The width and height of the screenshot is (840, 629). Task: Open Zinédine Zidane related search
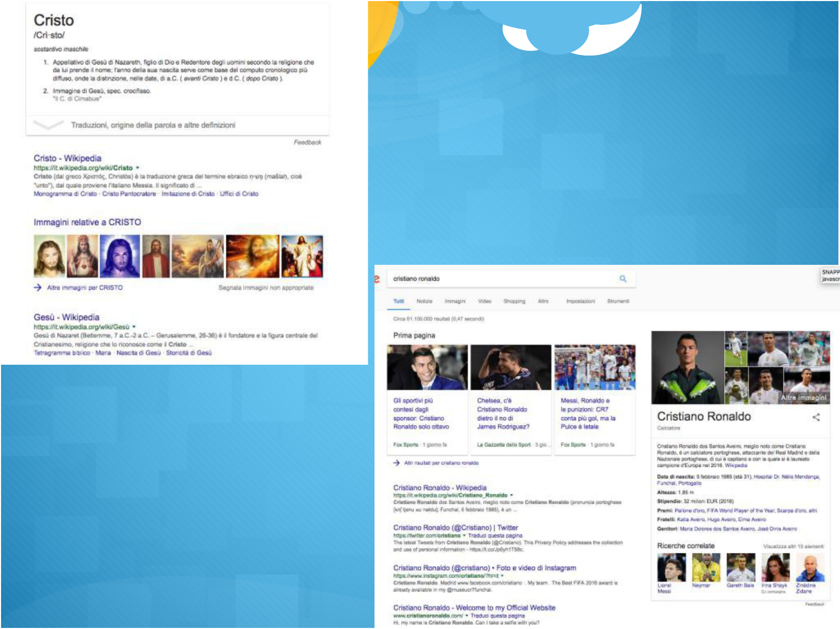(810, 573)
